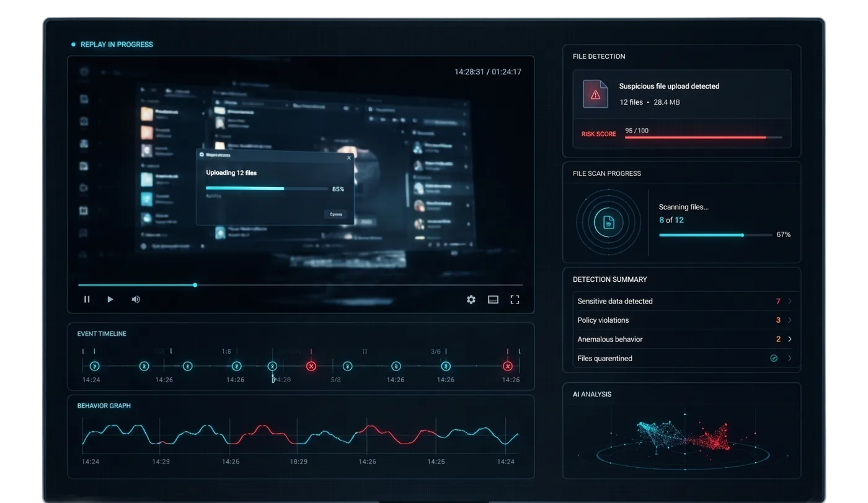Screen dimensions: 868x503
Task: Open player settings gear
Action: [x=471, y=300]
